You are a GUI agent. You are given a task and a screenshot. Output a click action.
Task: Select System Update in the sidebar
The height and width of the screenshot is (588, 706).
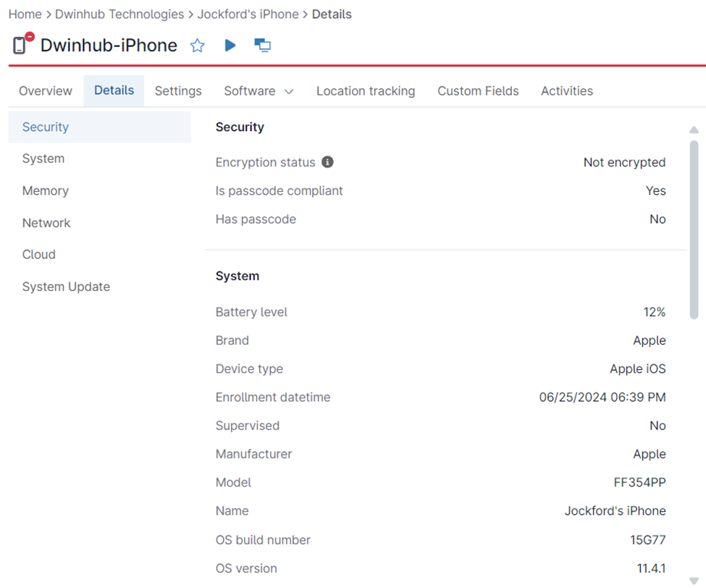tap(66, 287)
